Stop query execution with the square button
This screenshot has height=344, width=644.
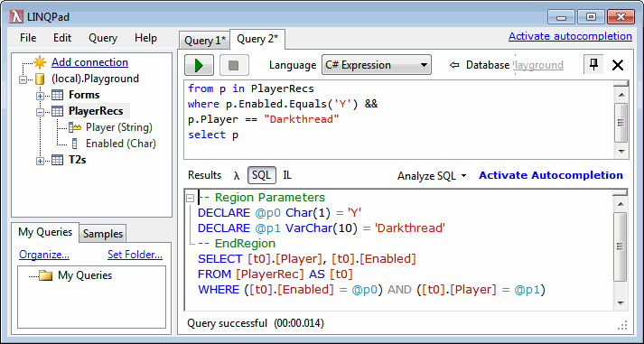234,65
